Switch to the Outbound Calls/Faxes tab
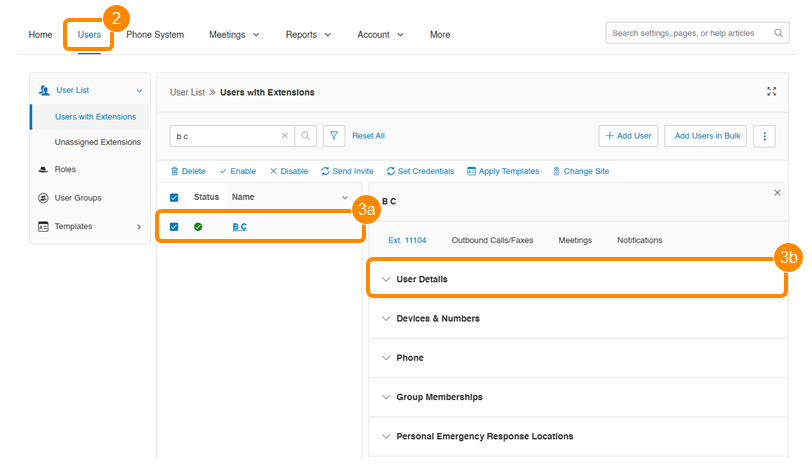Viewport: 812px width, 474px height. point(492,241)
